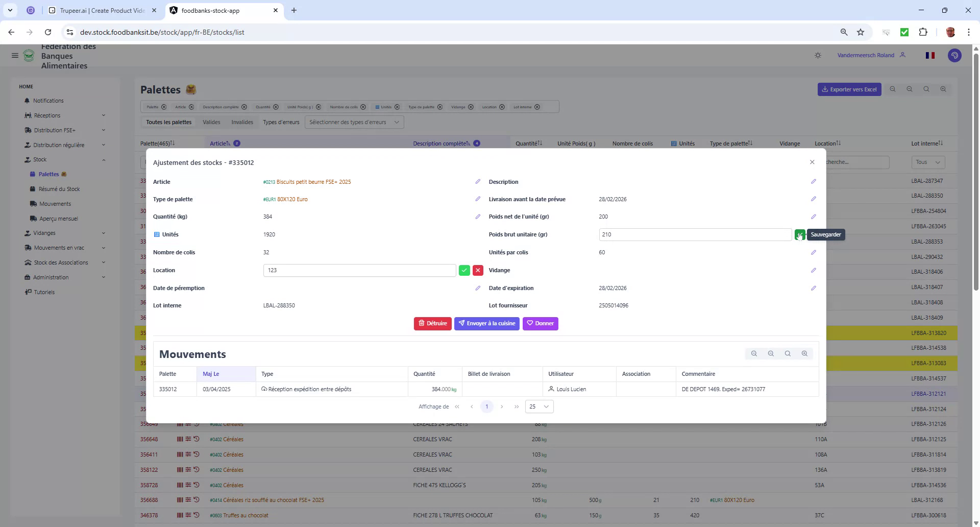This screenshot has height=527, width=980.
Task: Click the Envoyer à la cuisine button
Action: tap(486, 323)
